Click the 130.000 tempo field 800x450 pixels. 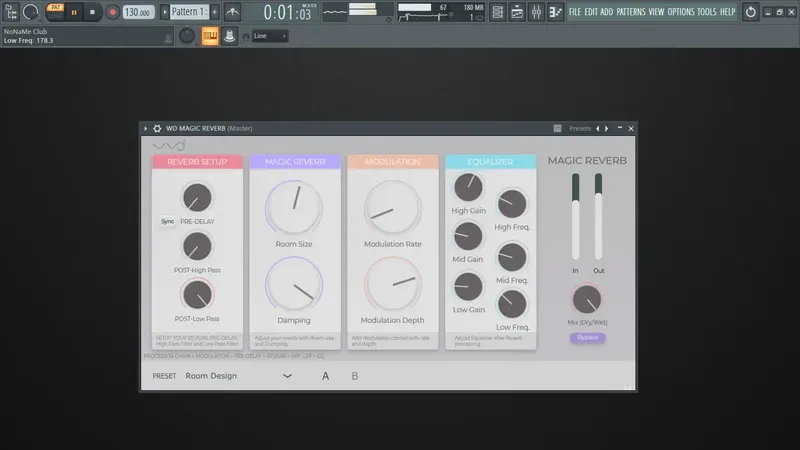click(138, 12)
